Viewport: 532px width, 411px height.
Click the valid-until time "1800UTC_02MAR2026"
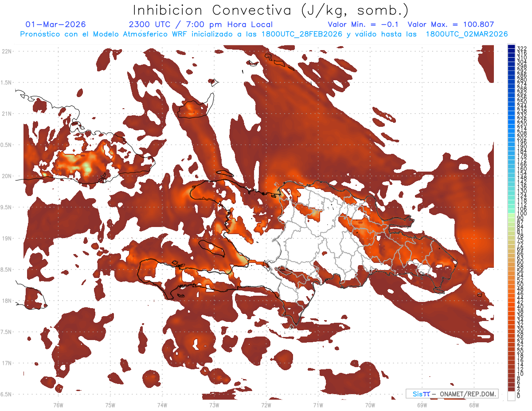[x=467, y=34]
